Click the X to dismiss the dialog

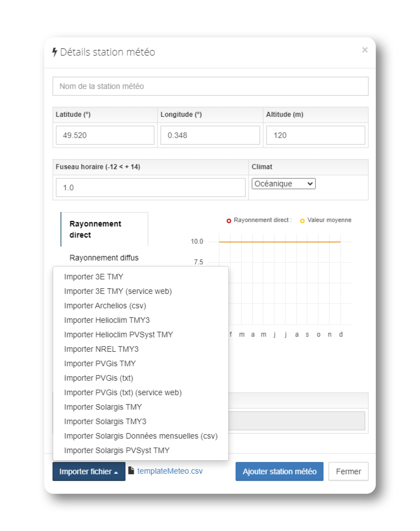pyautogui.click(x=365, y=50)
